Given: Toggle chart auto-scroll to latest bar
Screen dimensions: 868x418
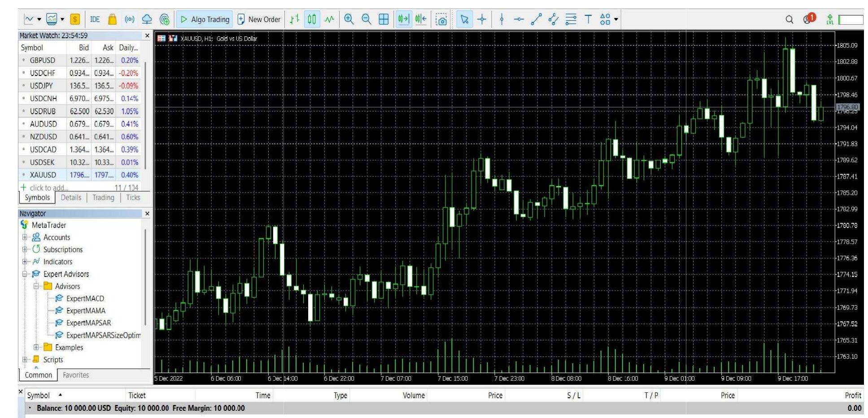Looking at the screenshot, I should (403, 19).
